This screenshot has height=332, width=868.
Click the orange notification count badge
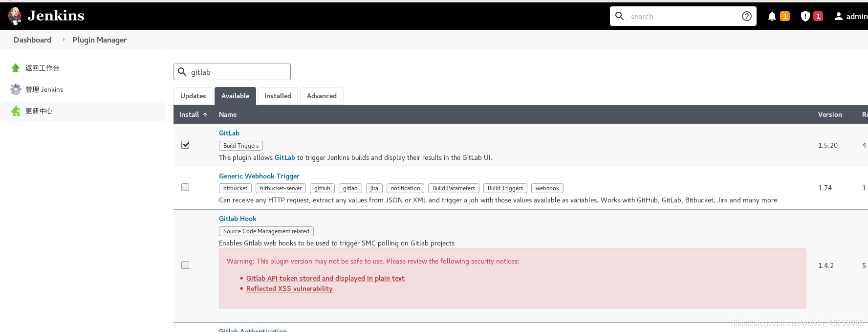pos(785,16)
